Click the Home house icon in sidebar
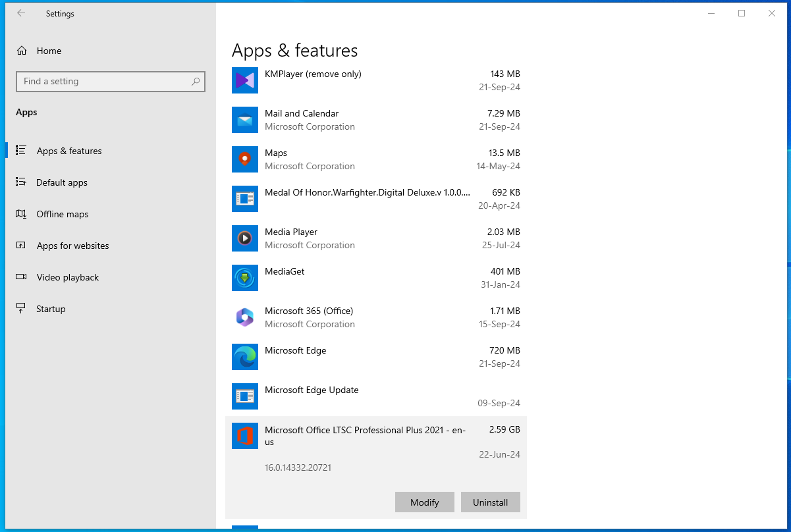 (x=22, y=51)
